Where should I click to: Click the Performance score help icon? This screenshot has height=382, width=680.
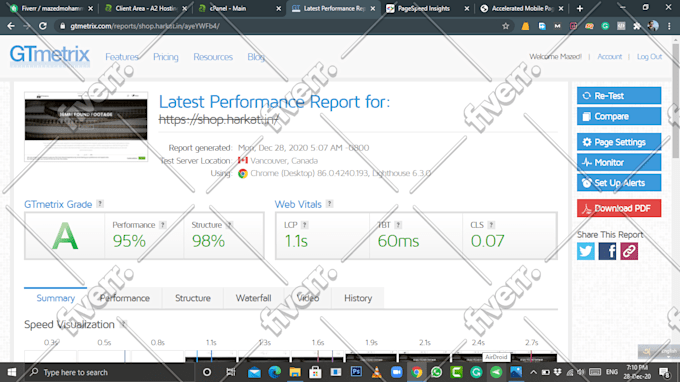(x=163, y=225)
